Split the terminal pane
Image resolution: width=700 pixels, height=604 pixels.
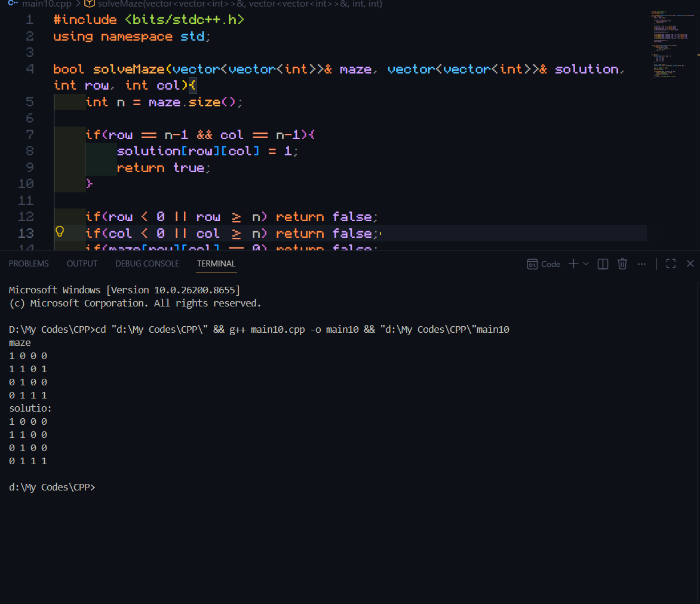[603, 264]
